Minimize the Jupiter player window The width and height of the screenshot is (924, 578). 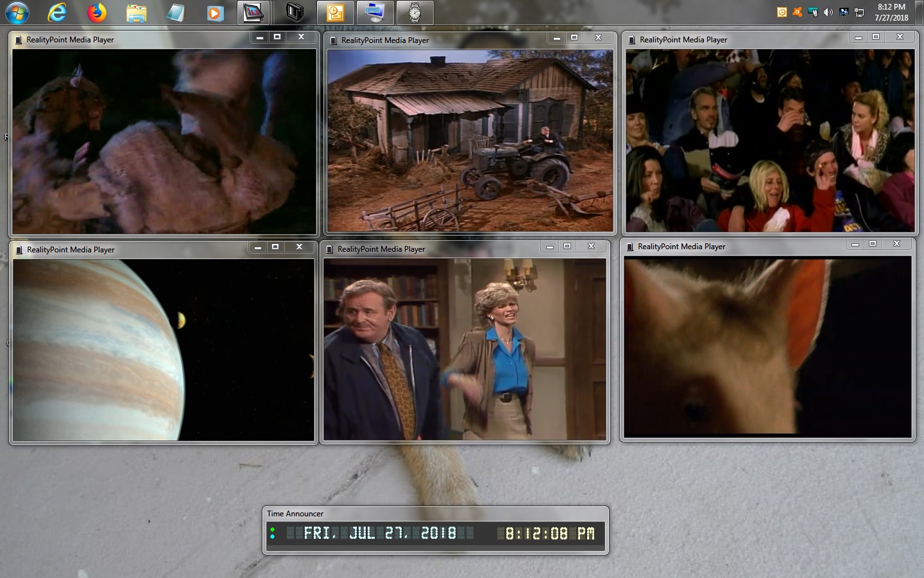pyautogui.click(x=258, y=247)
